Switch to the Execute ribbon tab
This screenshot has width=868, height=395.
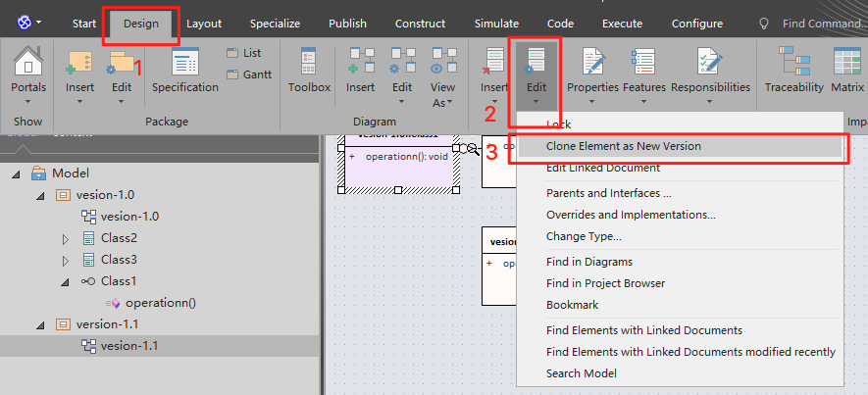pyautogui.click(x=622, y=24)
